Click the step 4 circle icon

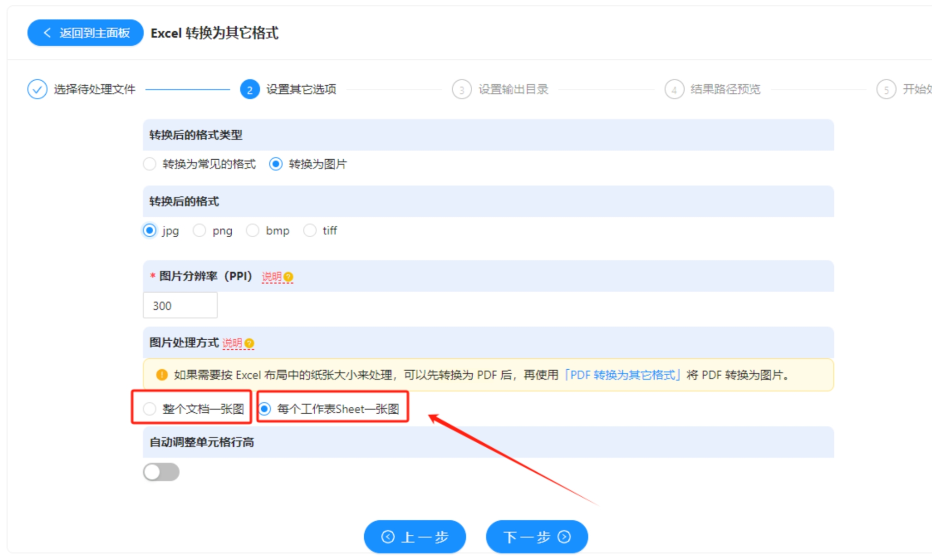coord(674,90)
